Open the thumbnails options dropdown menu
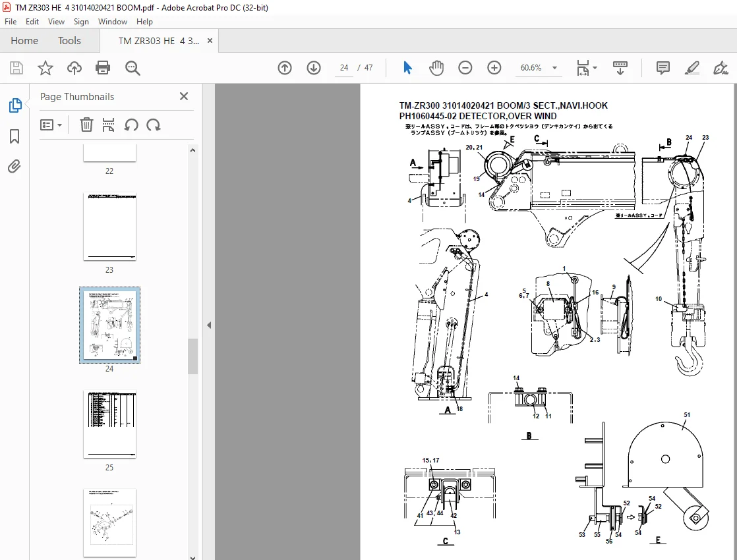Image resolution: width=737 pixels, height=560 pixels. (51, 125)
